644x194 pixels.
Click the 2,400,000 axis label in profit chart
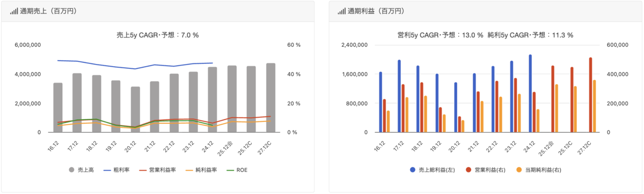tap(355, 45)
